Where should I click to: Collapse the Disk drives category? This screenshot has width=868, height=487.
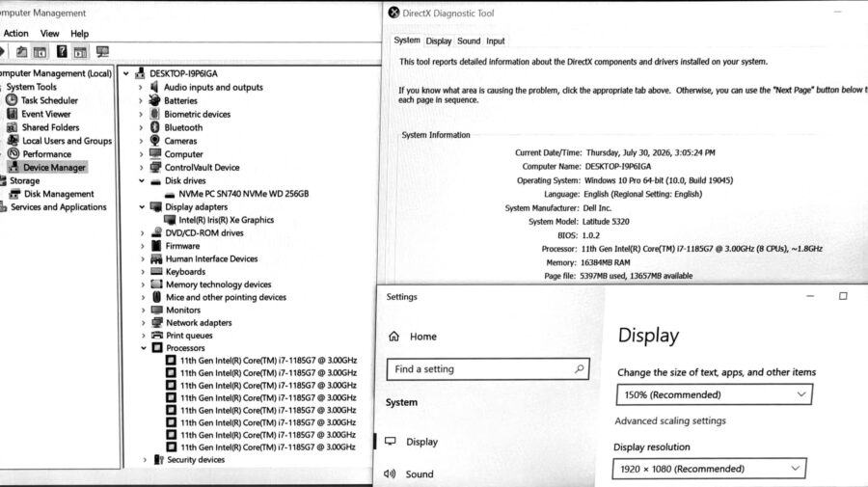[x=142, y=180]
